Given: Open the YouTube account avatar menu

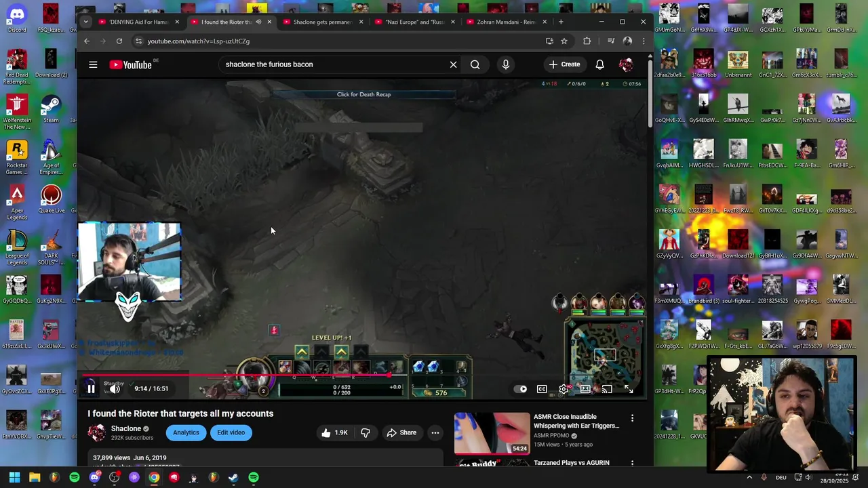Looking at the screenshot, I should [625, 64].
